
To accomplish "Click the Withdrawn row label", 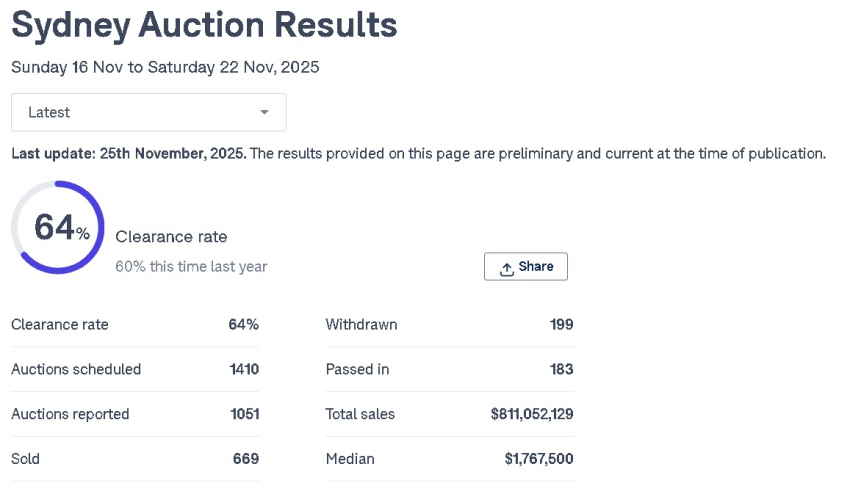I will [x=361, y=324].
